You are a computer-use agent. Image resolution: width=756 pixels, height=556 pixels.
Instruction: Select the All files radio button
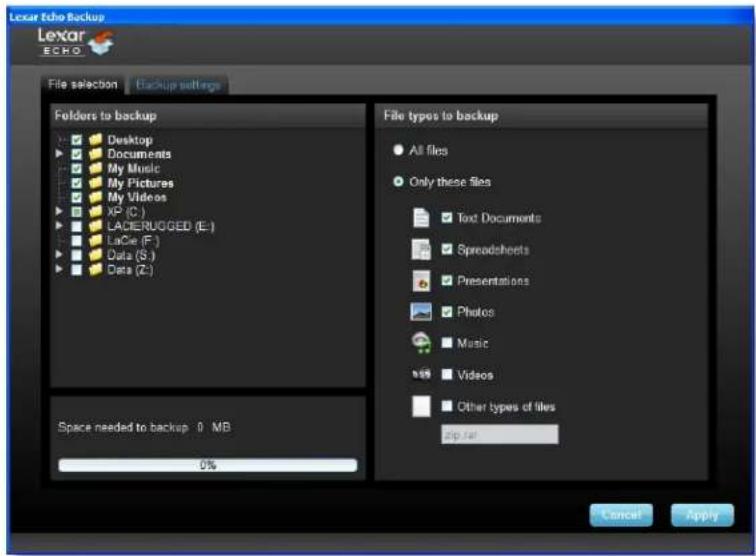(398, 150)
